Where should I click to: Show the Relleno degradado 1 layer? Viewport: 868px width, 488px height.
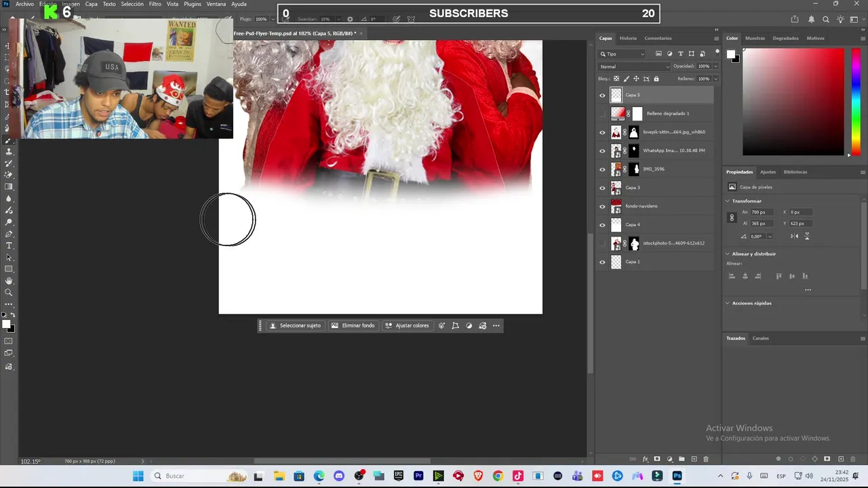[x=602, y=114]
